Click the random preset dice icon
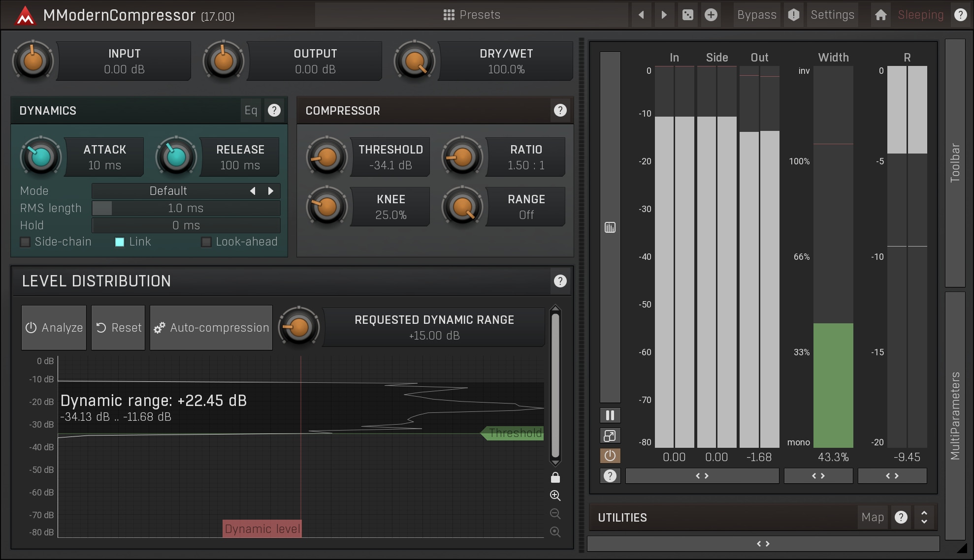The image size is (974, 560). click(x=688, y=15)
